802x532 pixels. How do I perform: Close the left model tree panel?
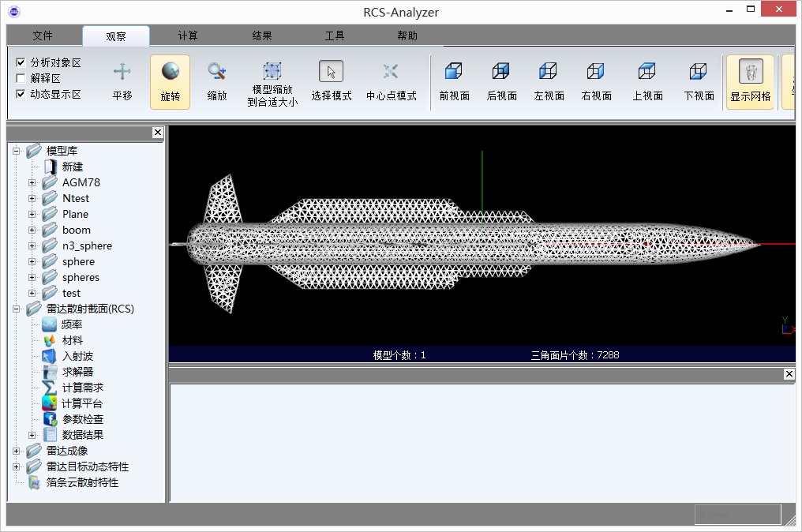(x=158, y=133)
